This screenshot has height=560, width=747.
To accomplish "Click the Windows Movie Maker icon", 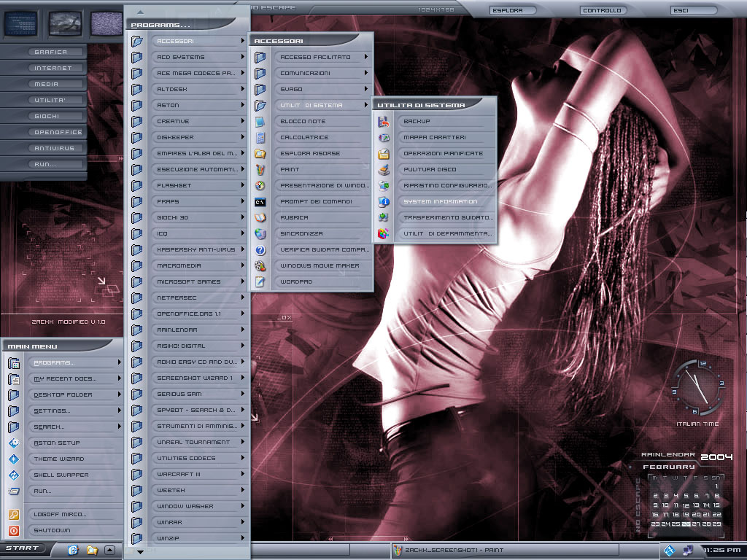I will 260,266.
